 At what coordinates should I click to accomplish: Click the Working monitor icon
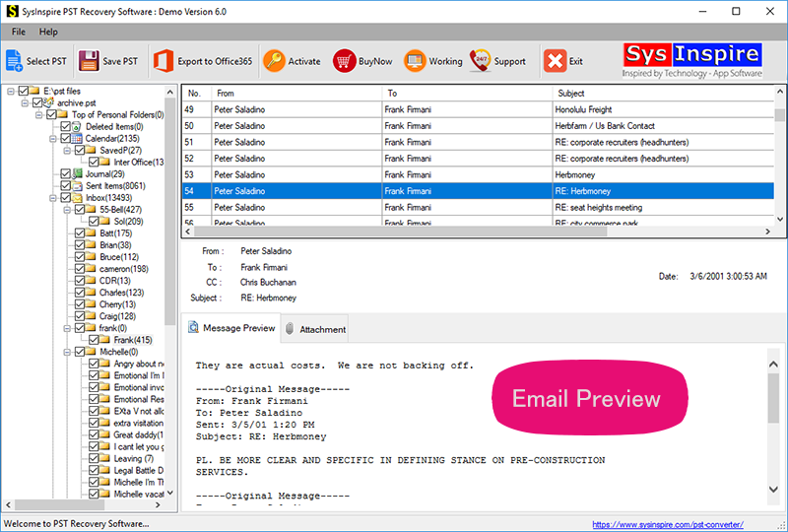click(415, 61)
